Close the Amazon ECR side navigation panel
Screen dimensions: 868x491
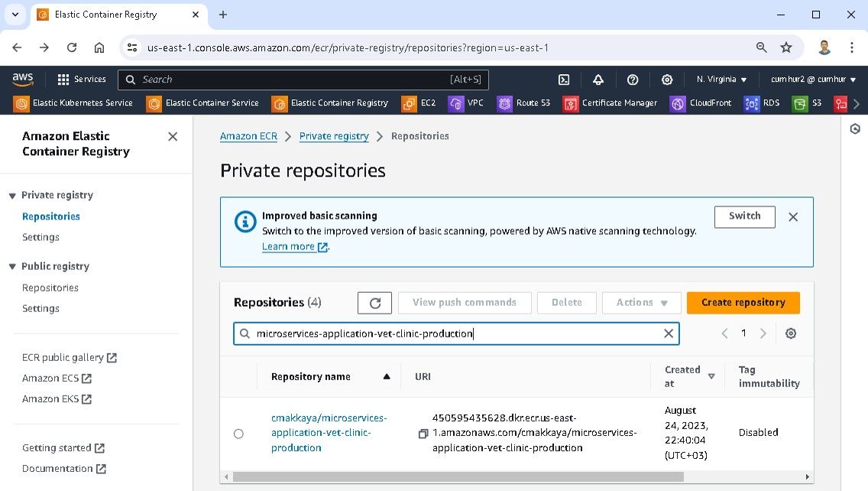pos(173,136)
